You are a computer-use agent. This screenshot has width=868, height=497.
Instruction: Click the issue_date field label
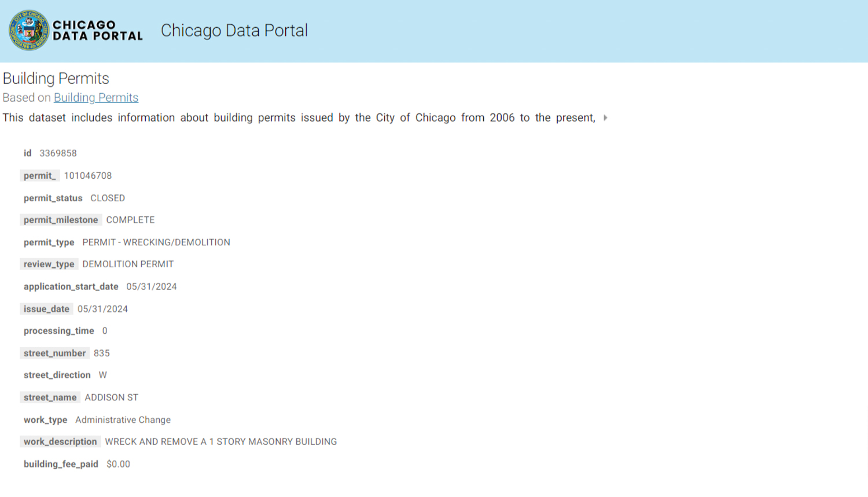coord(47,309)
